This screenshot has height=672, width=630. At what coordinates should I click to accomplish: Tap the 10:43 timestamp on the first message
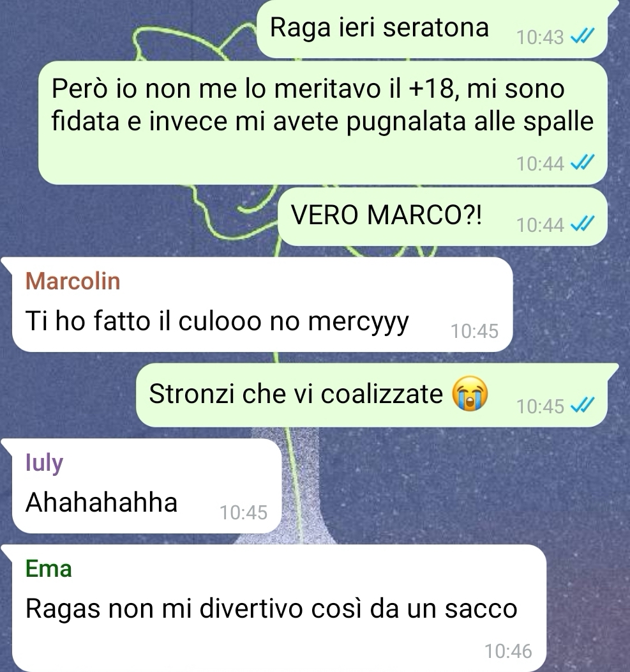coord(540,37)
